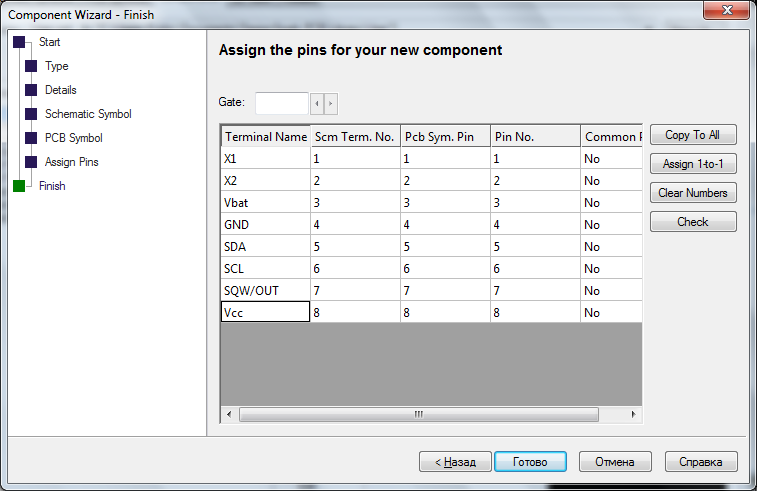Screen dimensions: 757x491
Task: Select the Assign Pins tree step
Action: (x=72, y=162)
